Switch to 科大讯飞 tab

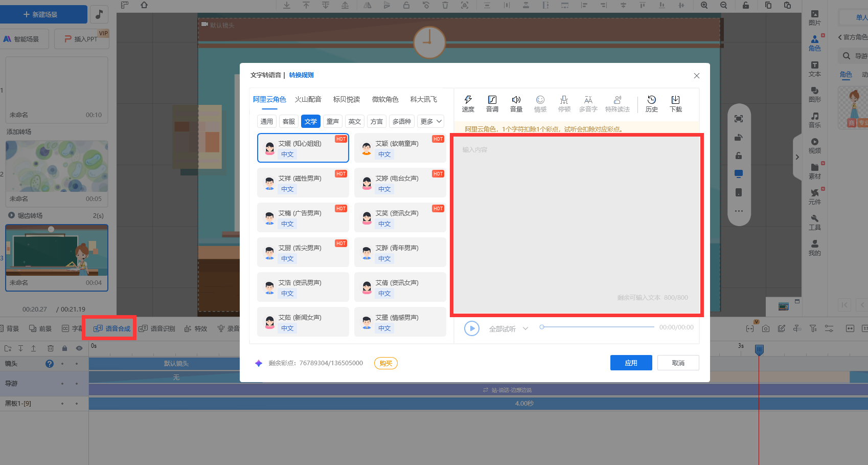424,99
